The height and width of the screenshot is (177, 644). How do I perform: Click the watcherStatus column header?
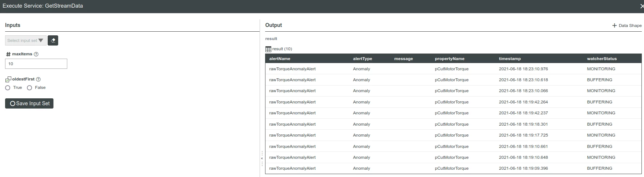pos(601,59)
